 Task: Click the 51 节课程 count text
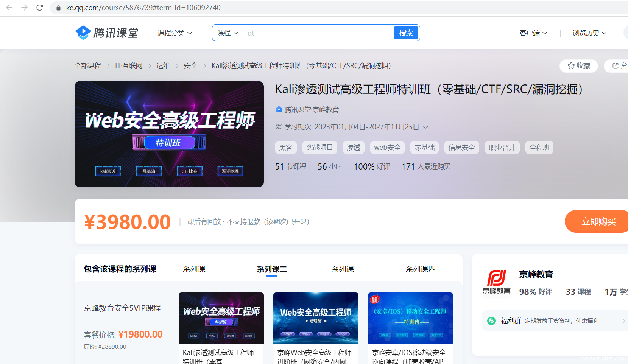pos(291,166)
